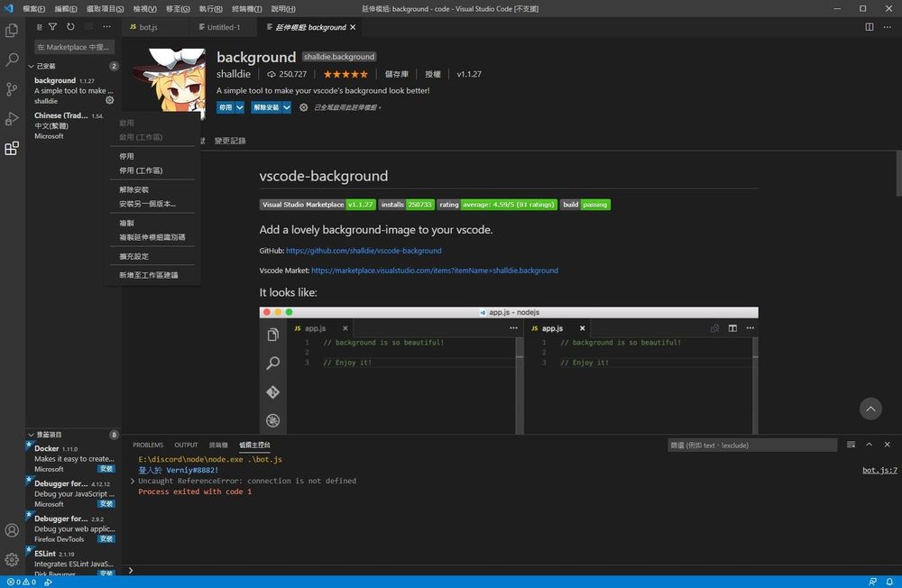The image size is (902, 588).
Task: Open the 啟用 enable dropdown arrow
Action: pyautogui.click(x=241, y=106)
